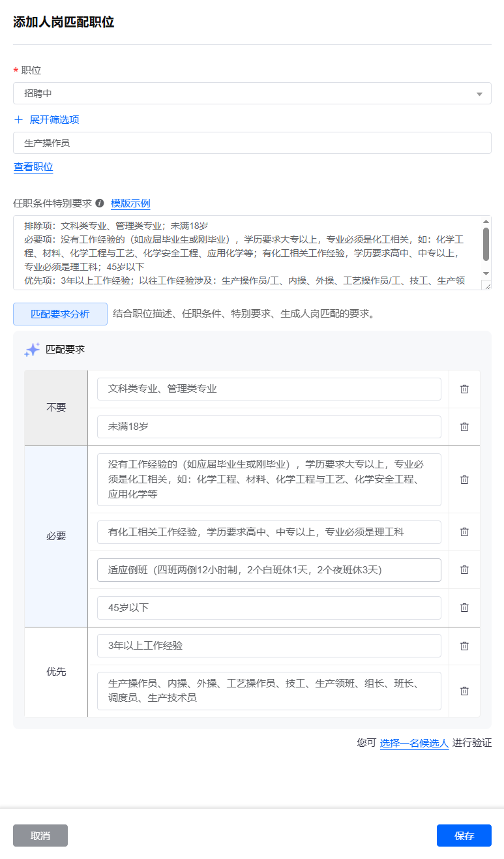Expand filters via 展开筛选项
Viewport: 504px width, 859px height.
point(54,119)
